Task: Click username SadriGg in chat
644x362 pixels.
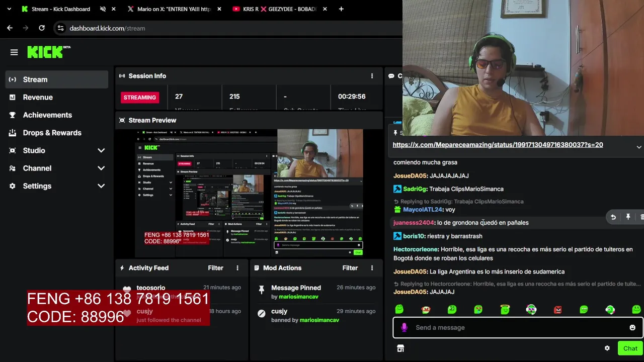Action: [x=415, y=189]
